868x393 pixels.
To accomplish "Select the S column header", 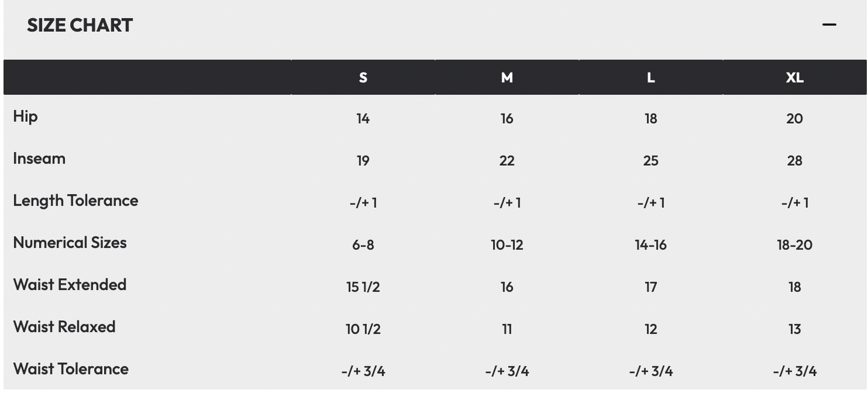I will coord(363,78).
